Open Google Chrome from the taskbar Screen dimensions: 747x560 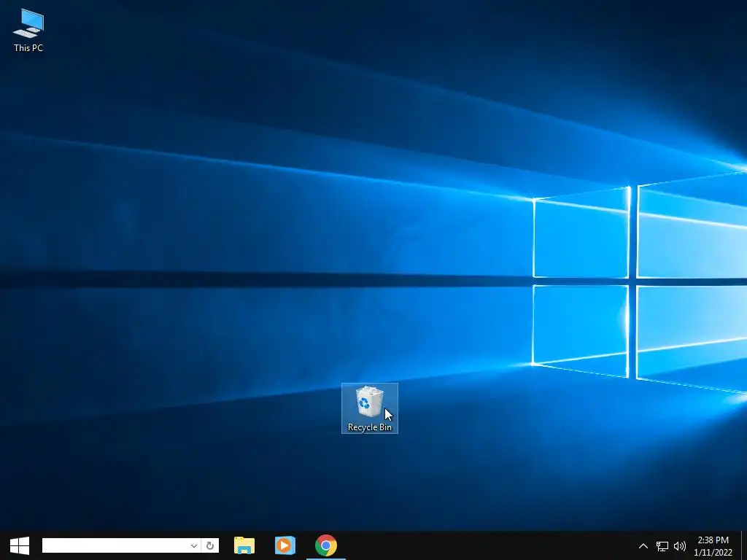pos(326,545)
